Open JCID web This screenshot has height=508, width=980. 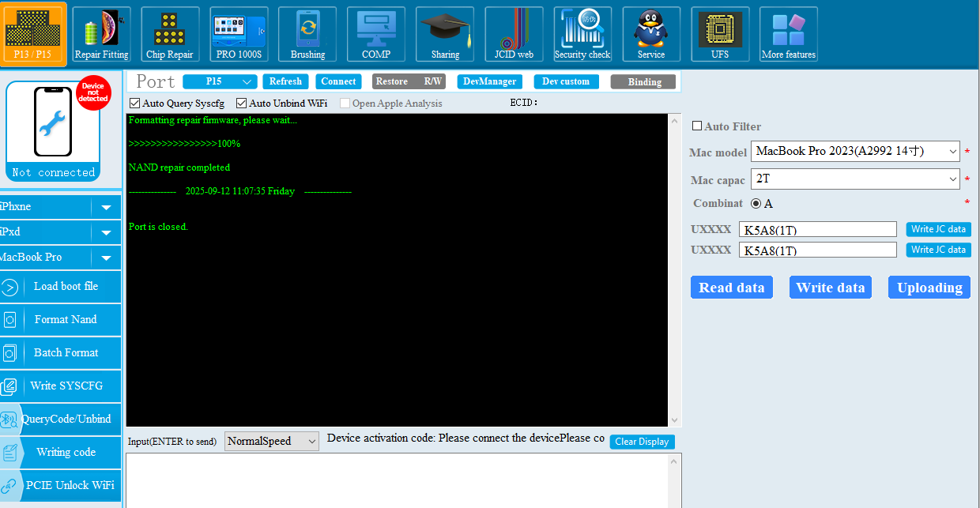click(x=514, y=34)
